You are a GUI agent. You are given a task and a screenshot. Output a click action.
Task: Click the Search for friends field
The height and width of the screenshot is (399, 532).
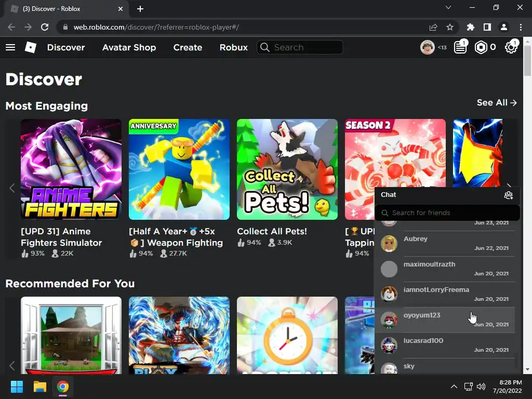pyautogui.click(x=447, y=212)
